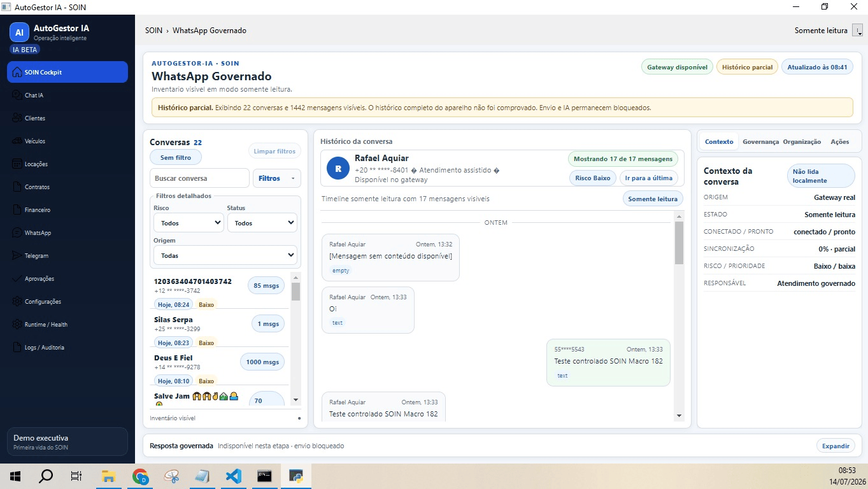Click the conversations list scroll-down arrow
868x489 pixels.
(295, 400)
